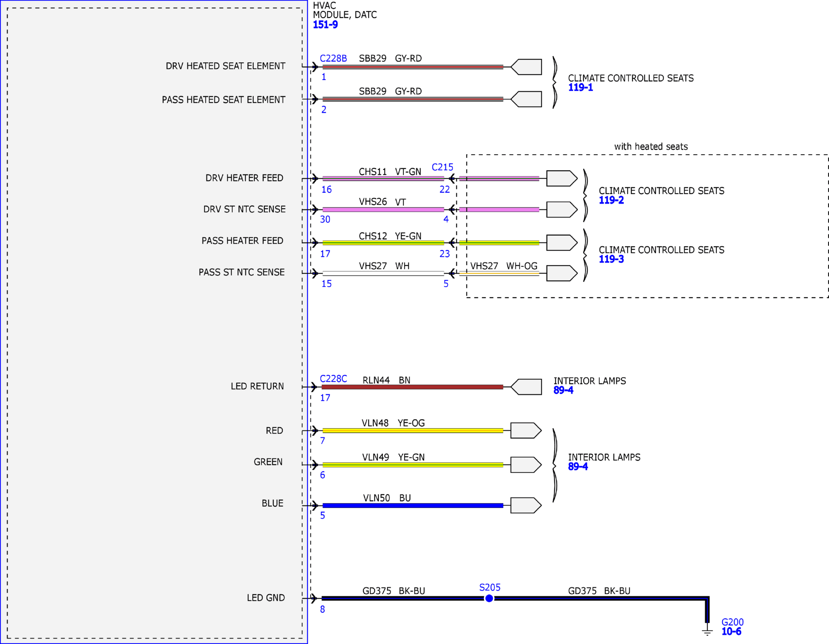The image size is (829, 644).
Task: Follow Climate Controlled Seats reference 119-2
Action: click(x=611, y=200)
